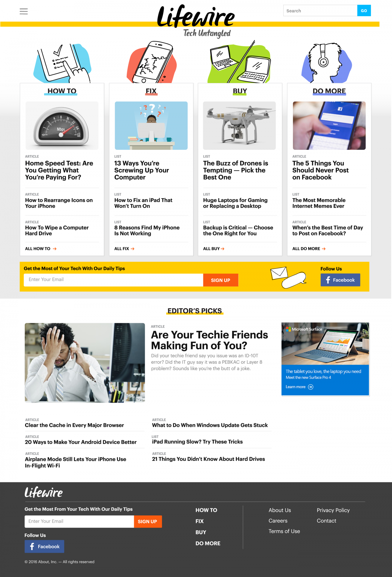Click the laptops Buy illustration

coord(239,62)
